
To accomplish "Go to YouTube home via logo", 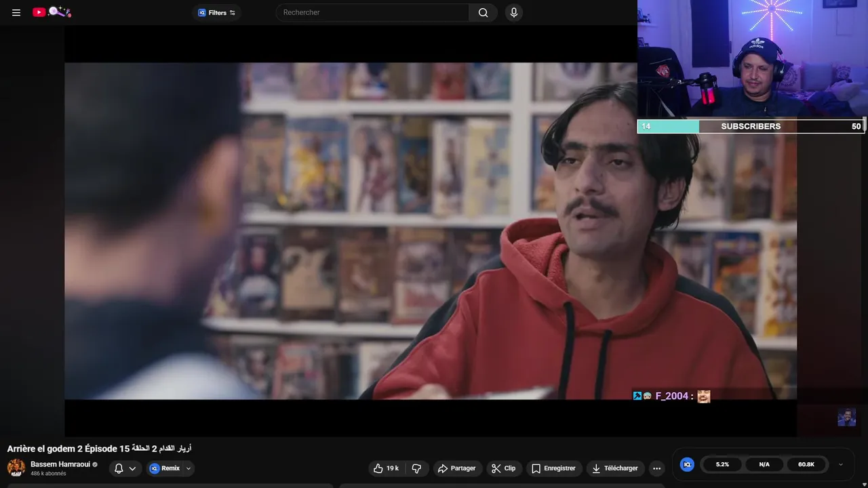I will point(52,12).
